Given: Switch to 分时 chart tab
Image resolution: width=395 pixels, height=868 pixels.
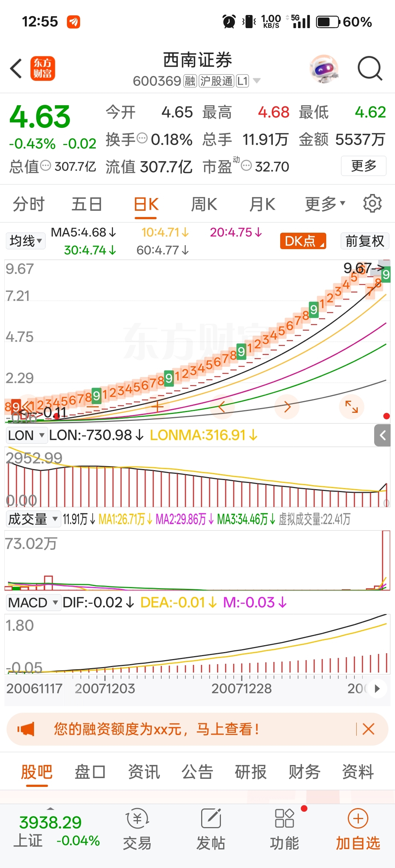Looking at the screenshot, I should point(29,204).
